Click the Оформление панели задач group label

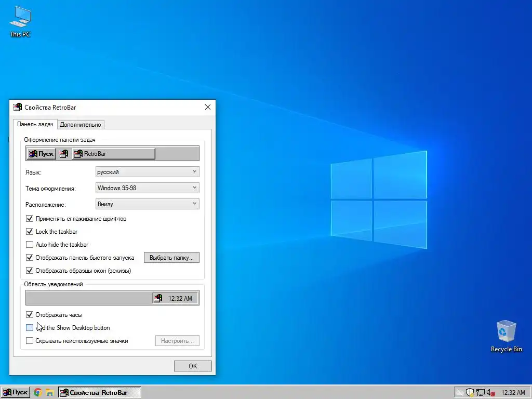(60, 140)
